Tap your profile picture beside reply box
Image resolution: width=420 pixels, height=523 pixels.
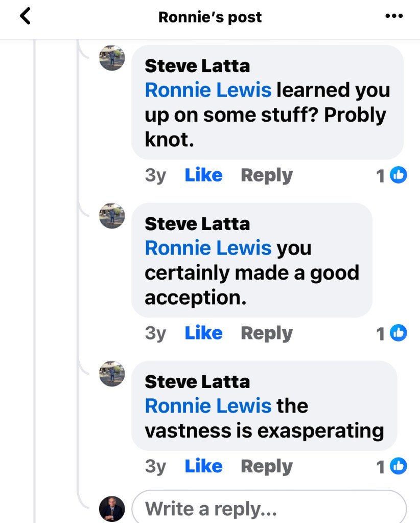[112, 508]
